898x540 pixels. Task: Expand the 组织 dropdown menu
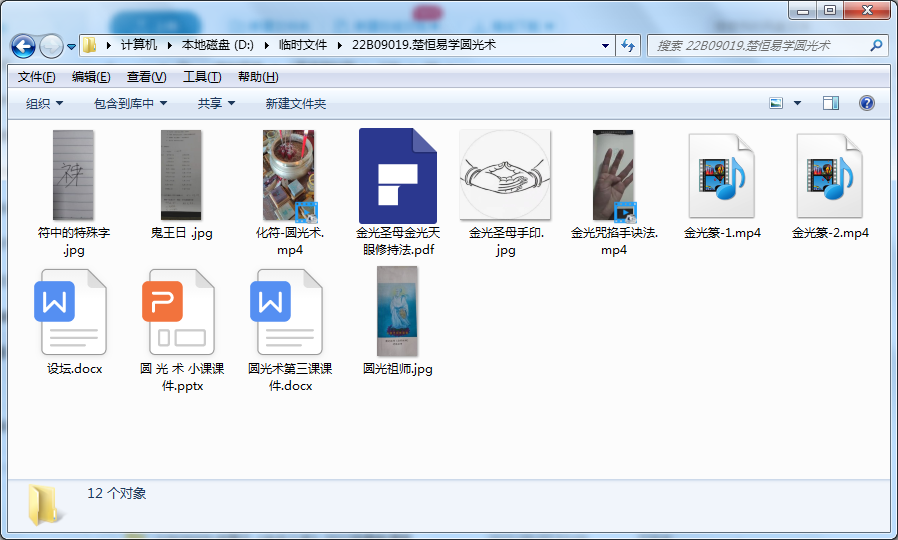44,104
